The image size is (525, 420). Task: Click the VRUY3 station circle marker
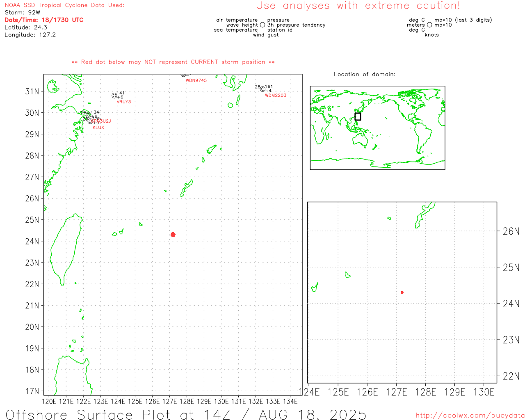[114, 96]
